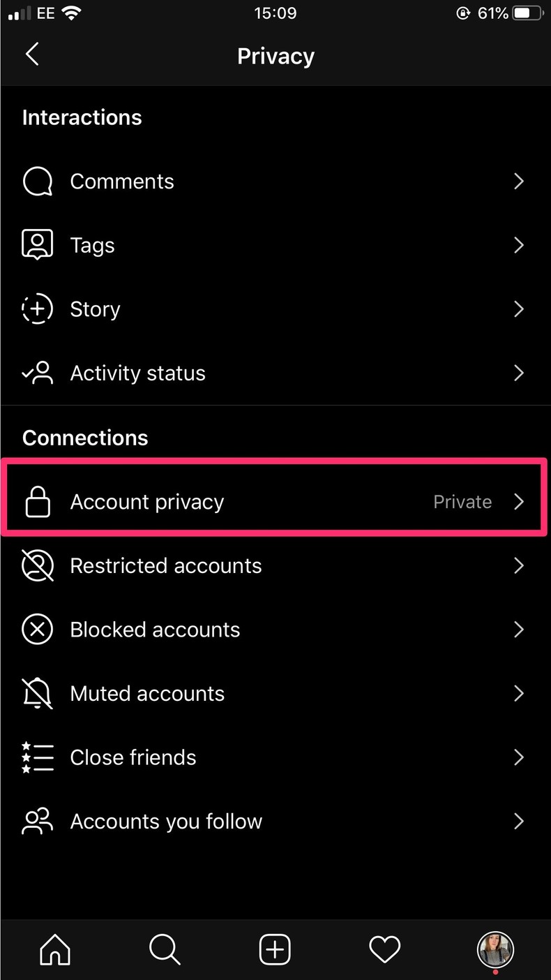Click the Accounts you follow icon
Image resolution: width=551 pixels, height=980 pixels.
pos(38,821)
